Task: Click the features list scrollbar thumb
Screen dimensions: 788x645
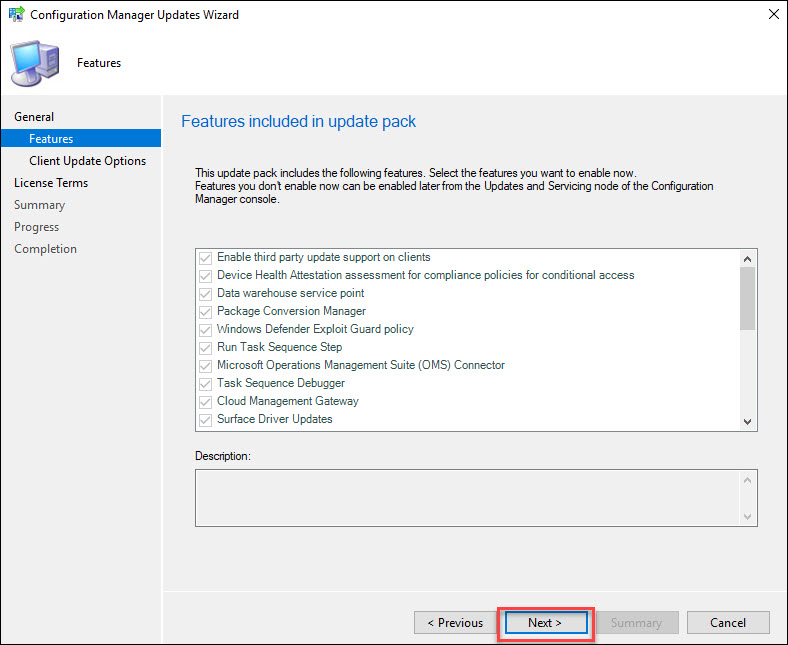Action: click(x=747, y=299)
